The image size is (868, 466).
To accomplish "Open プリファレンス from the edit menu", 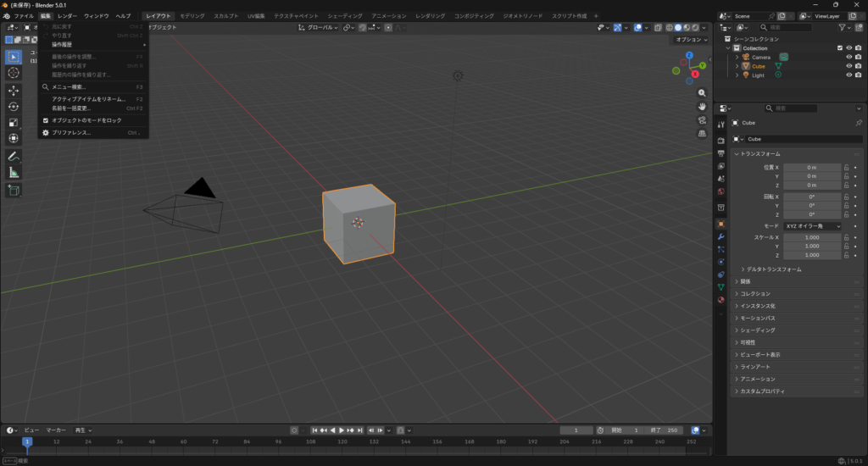I will 71,133.
